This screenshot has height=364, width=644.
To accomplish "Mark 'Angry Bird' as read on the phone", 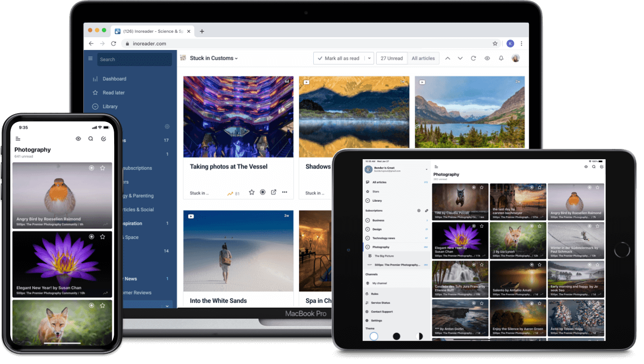I will click(x=91, y=168).
